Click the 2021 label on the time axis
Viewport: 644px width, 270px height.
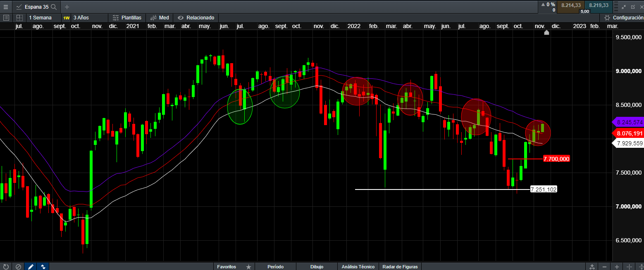(133, 26)
